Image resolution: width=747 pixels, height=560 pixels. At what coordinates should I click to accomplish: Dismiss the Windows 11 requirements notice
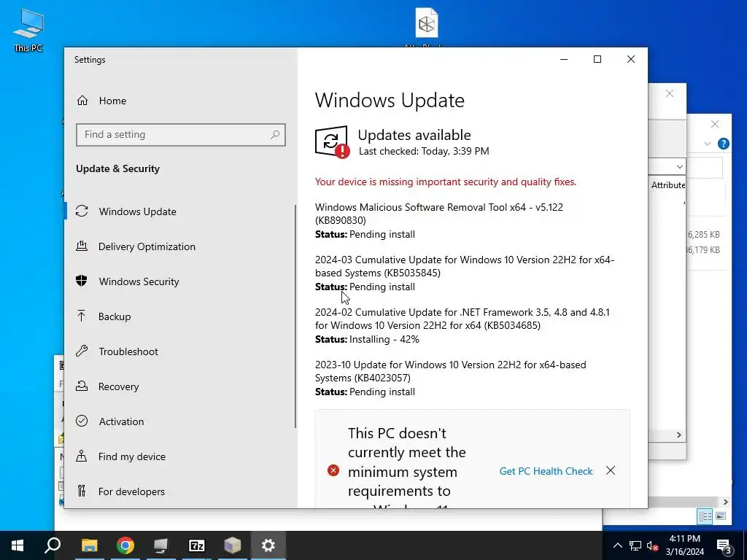[611, 470]
